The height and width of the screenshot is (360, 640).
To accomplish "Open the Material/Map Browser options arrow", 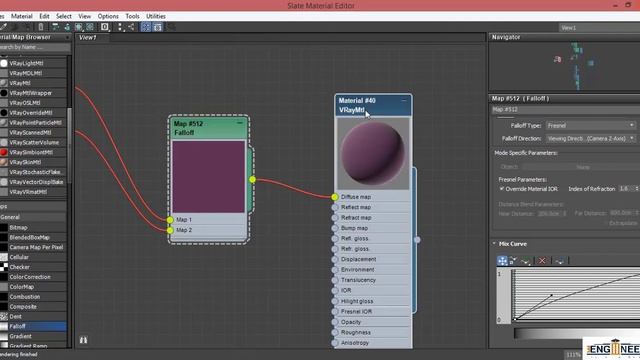I will (x=67, y=37).
